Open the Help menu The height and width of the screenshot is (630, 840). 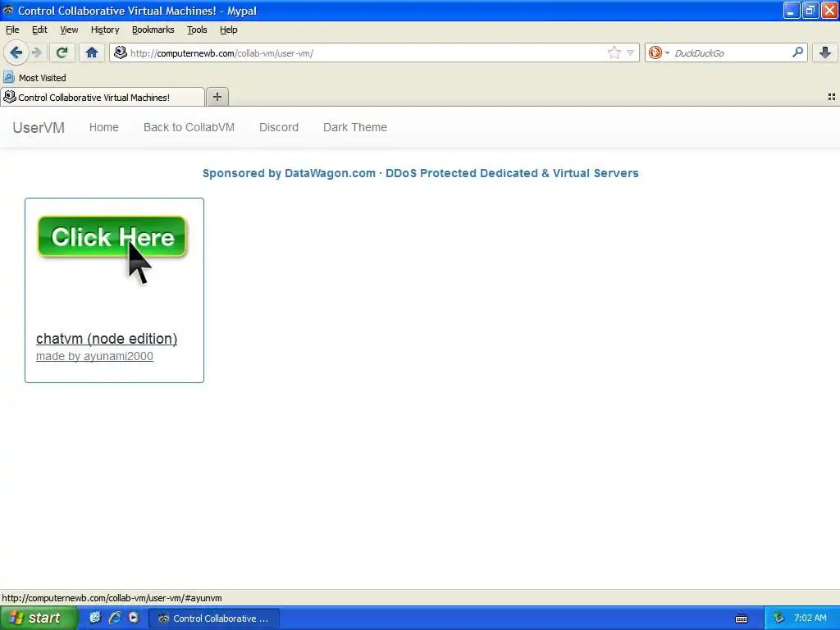228,30
